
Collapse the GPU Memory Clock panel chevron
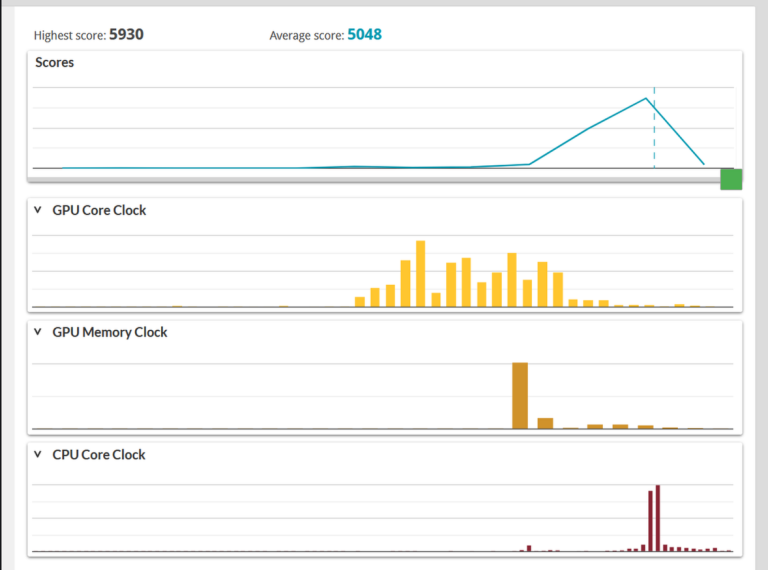click(38, 332)
